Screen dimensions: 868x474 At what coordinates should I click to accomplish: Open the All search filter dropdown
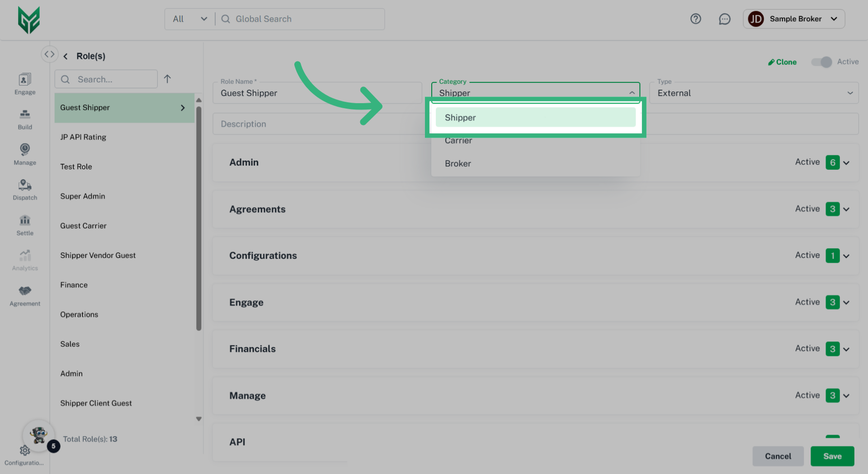pos(190,19)
